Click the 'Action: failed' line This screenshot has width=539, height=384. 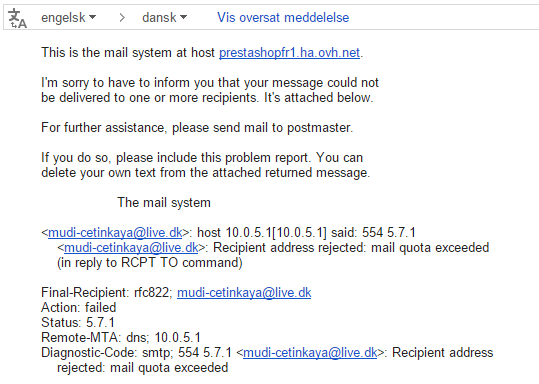(79, 307)
